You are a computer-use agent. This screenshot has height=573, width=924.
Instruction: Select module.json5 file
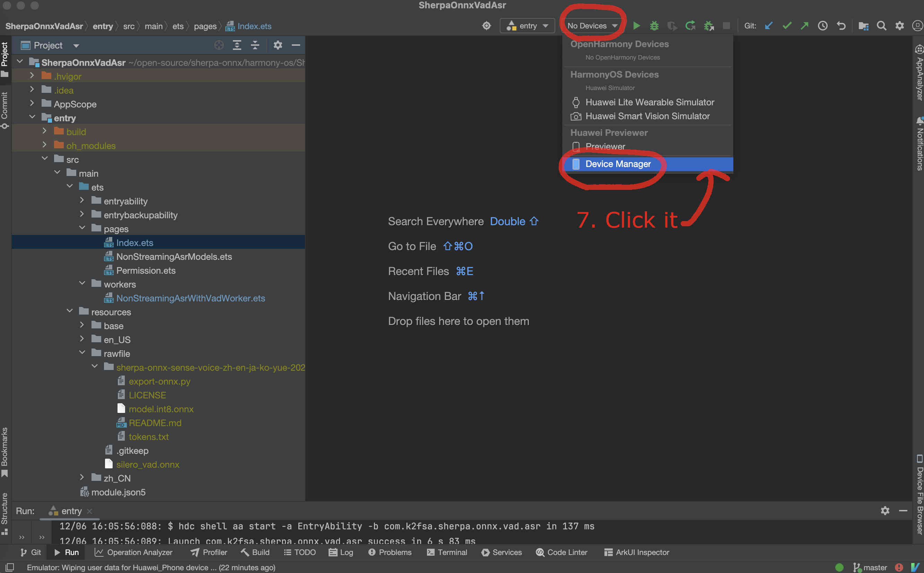tap(118, 492)
